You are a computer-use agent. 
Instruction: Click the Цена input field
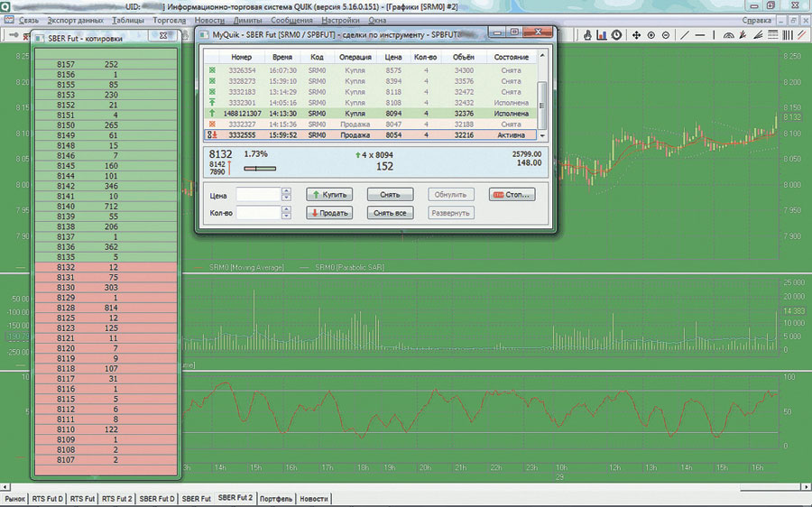(258, 194)
